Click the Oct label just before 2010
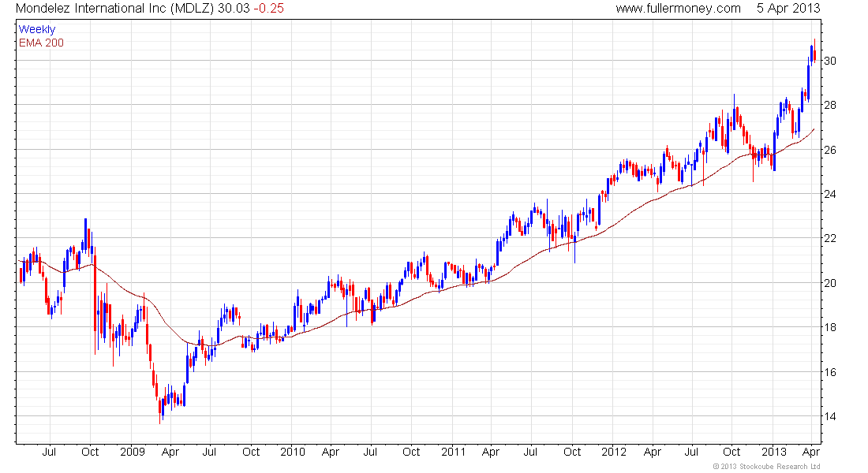Screen dimensions: 868x473 pyautogui.click(x=251, y=452)
